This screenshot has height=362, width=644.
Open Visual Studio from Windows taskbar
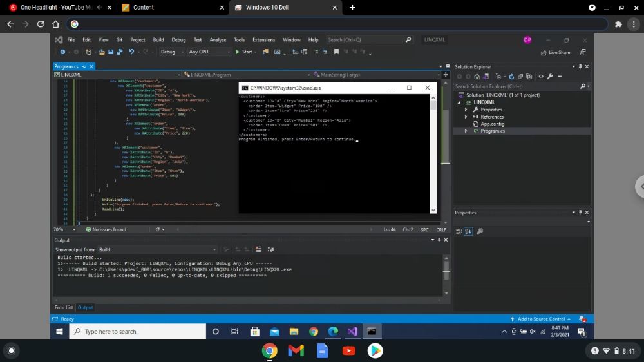[x=352, y=331]
